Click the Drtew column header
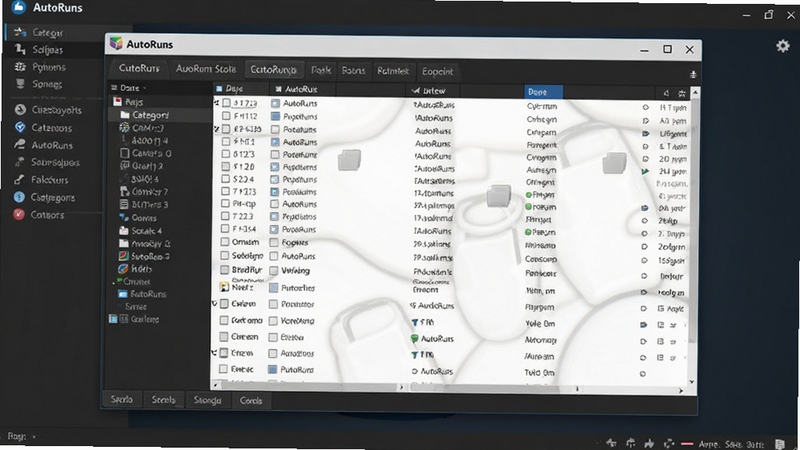The width and height of the screenshot is (800, 450). (434, 91)
